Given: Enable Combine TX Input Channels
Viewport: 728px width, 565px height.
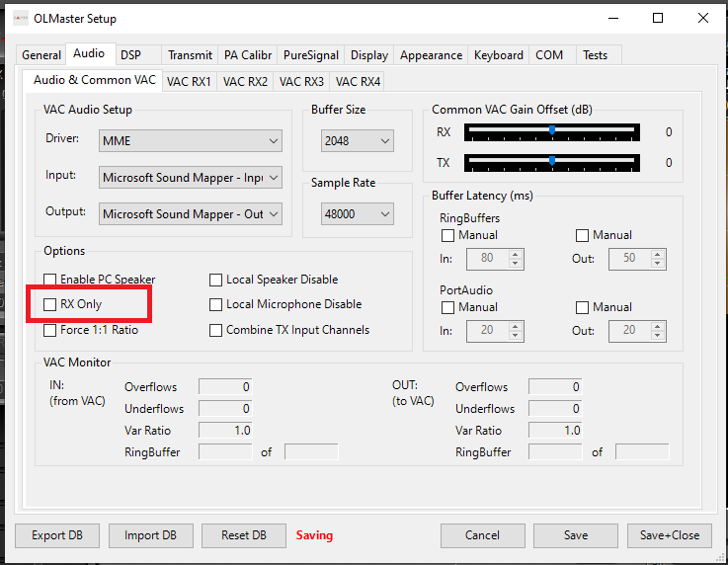Looking at the screenshot, I should (x=216, y=331).
